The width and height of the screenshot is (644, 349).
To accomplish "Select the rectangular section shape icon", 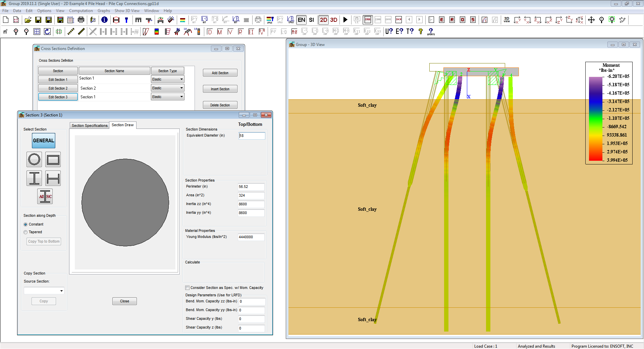I will coord(53,159).
